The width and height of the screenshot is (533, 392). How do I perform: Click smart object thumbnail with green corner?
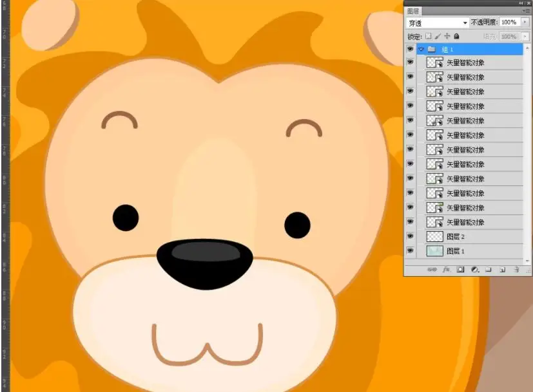pos(435,208)
